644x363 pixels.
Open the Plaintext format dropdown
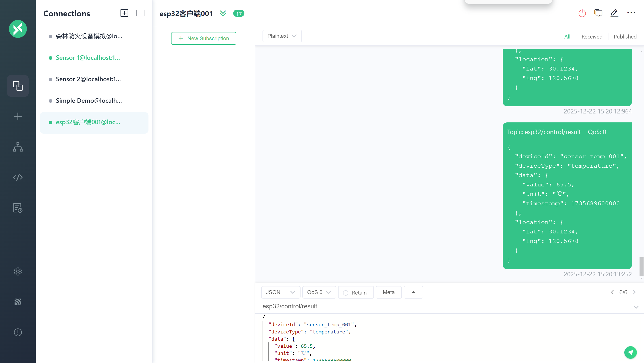point(282,36)
